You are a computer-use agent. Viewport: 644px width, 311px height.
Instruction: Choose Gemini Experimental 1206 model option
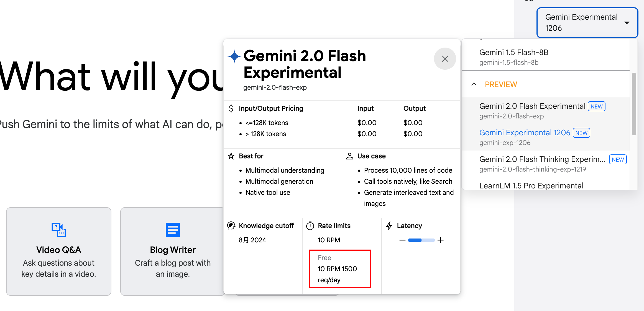[545, 137]
